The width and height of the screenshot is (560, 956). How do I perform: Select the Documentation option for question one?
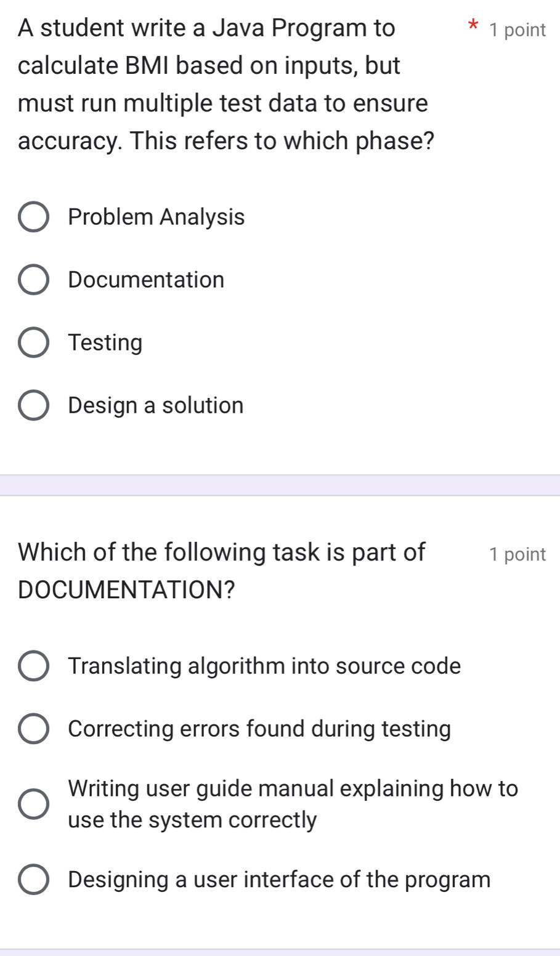(x=33, y=280)
